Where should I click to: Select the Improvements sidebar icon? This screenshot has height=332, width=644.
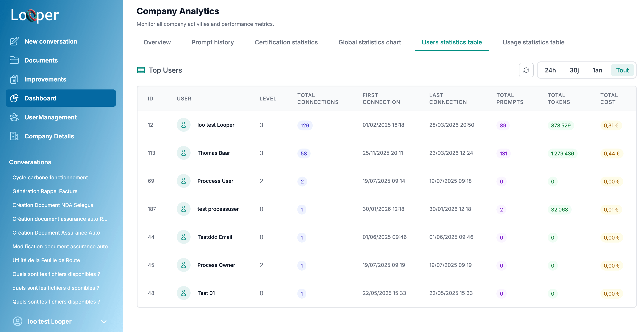coord(14,79)
